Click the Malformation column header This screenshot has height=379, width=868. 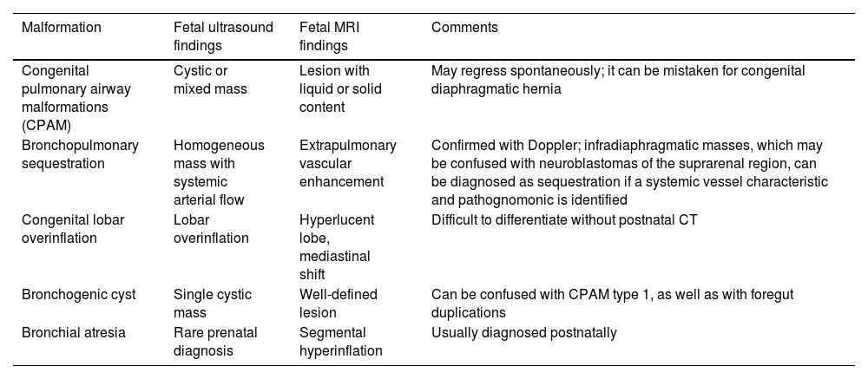tap(62, 28)
